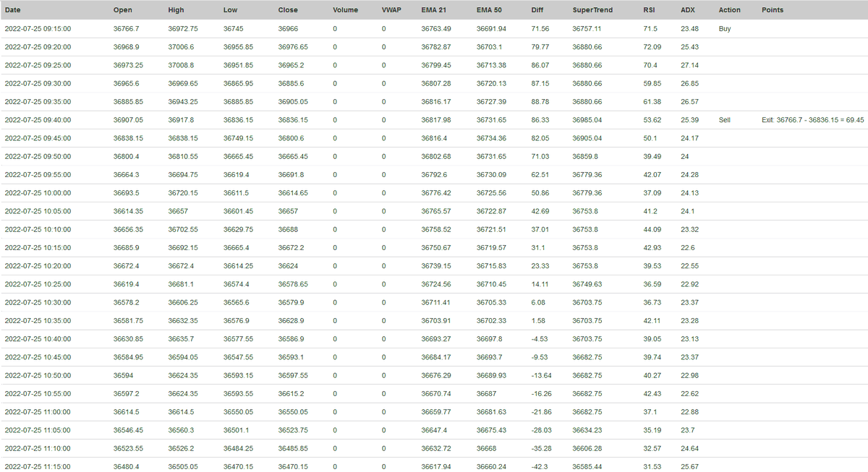Click Close value 36657

(x=288, y=211)
